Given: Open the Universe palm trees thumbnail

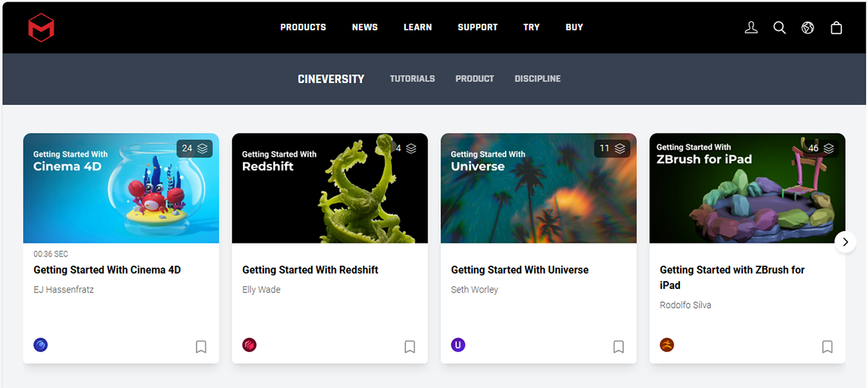Looking at the screenshot, I should [539, 188].
